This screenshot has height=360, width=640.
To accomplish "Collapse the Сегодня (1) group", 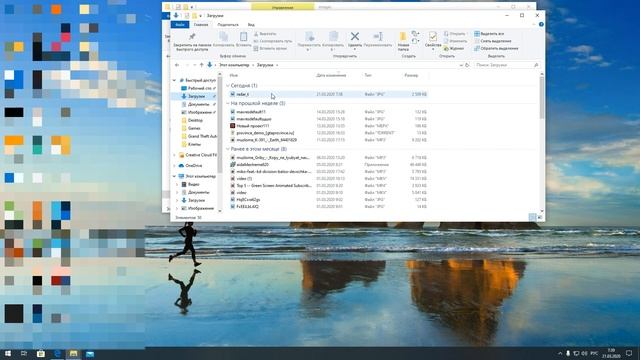I will [x=228, y=86].
